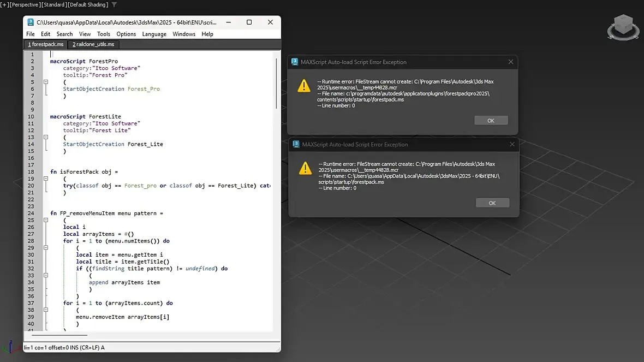
Task: Click the 3ds Max icon in the upper dialog title
Action: pyautogui.click(x=295, y=62)
